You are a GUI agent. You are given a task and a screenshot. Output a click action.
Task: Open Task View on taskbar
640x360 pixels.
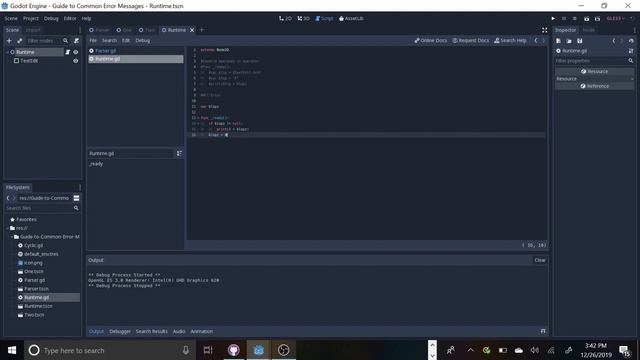(208, 350)
